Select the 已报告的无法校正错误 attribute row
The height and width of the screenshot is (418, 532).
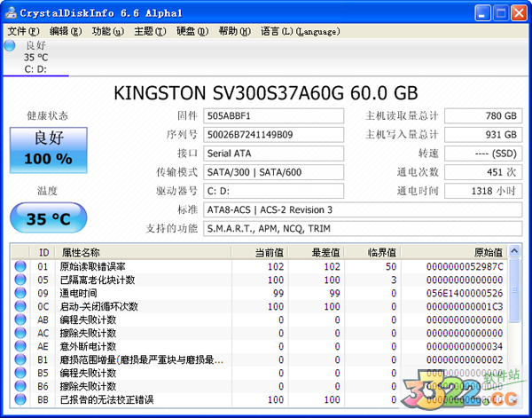[x=260, y=399]
